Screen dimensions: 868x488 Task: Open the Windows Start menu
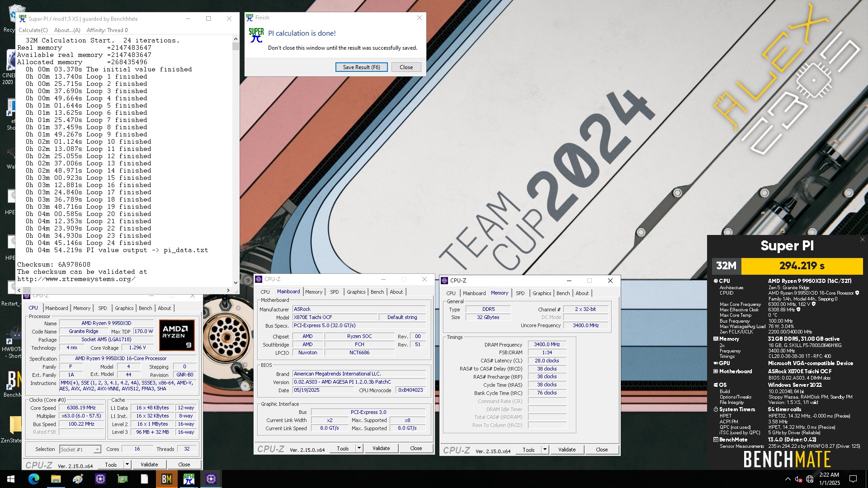(x=11, y=479)
